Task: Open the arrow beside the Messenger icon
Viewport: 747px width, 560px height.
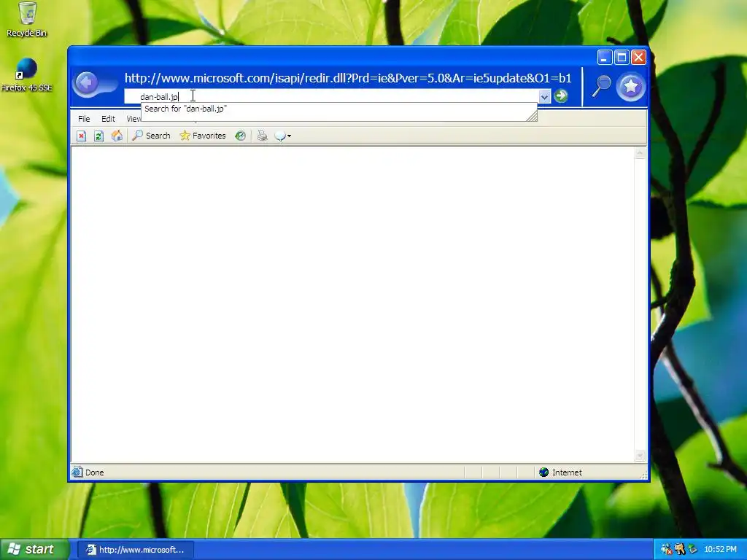Action: pos(289,136)
